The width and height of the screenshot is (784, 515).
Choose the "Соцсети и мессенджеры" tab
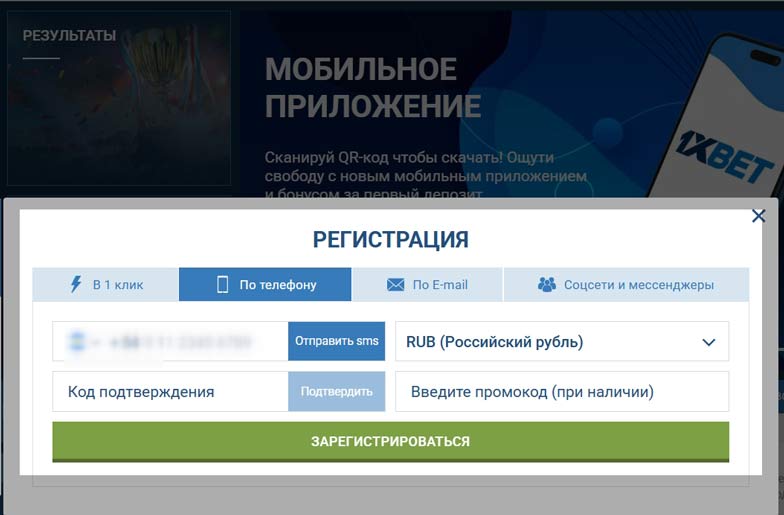tap(626, 284)
